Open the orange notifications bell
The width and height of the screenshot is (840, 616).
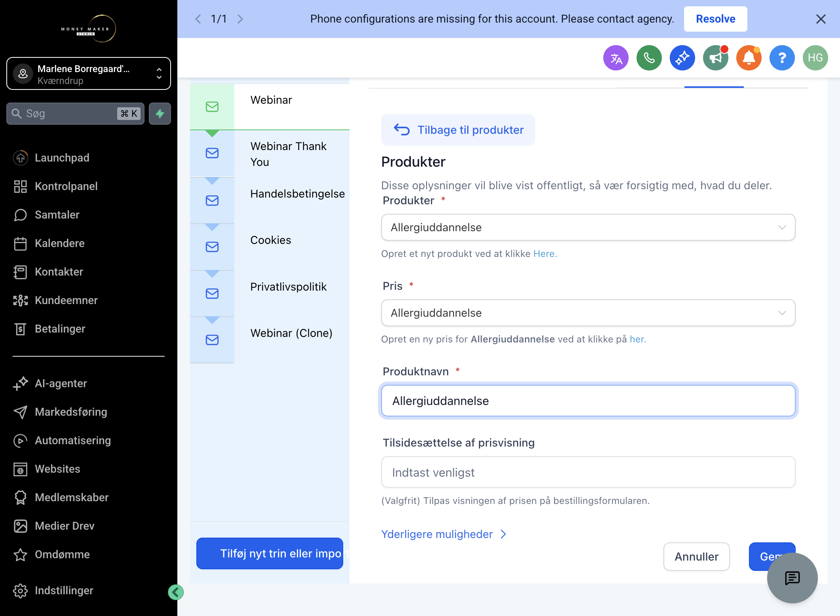749,58
